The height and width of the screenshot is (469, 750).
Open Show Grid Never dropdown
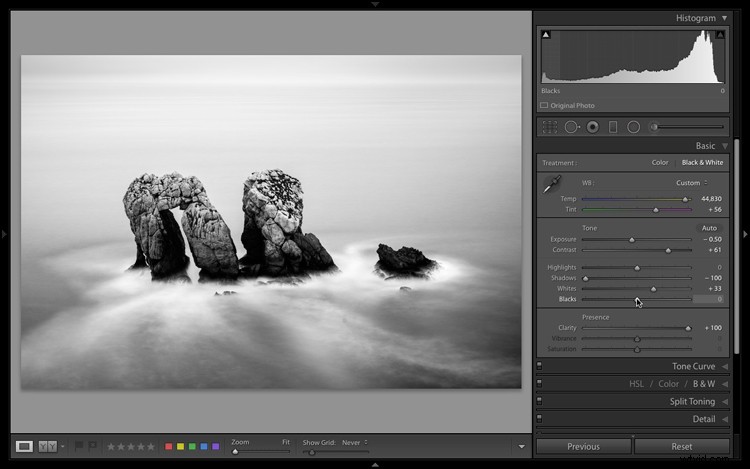(x=355, y=443)
